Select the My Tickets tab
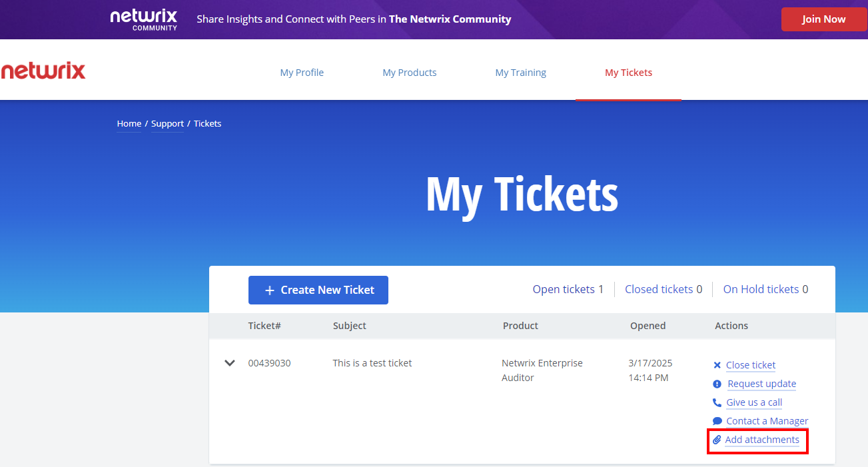868x467 pixels. pos(628,73)
